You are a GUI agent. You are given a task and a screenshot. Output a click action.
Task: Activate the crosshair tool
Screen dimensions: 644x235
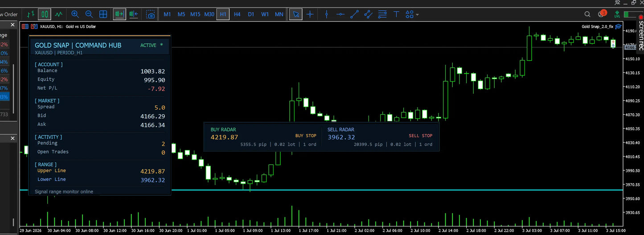click(310, 14)
